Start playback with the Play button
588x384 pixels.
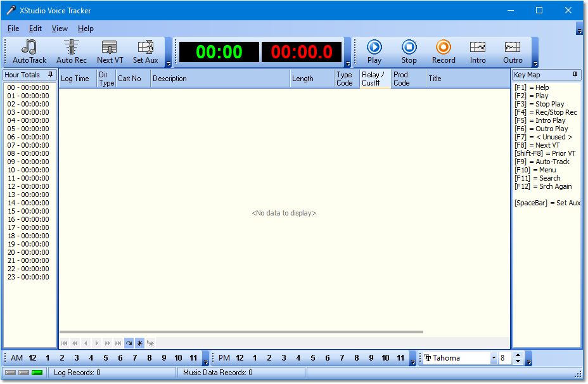pos(374,52)
